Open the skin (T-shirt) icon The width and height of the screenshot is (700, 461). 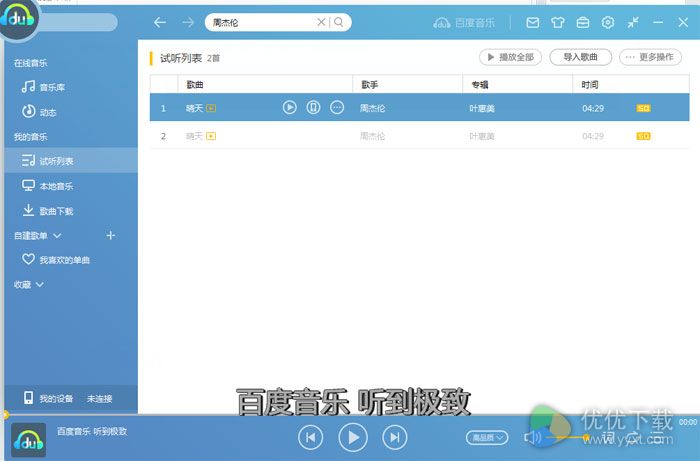[557, 22]
